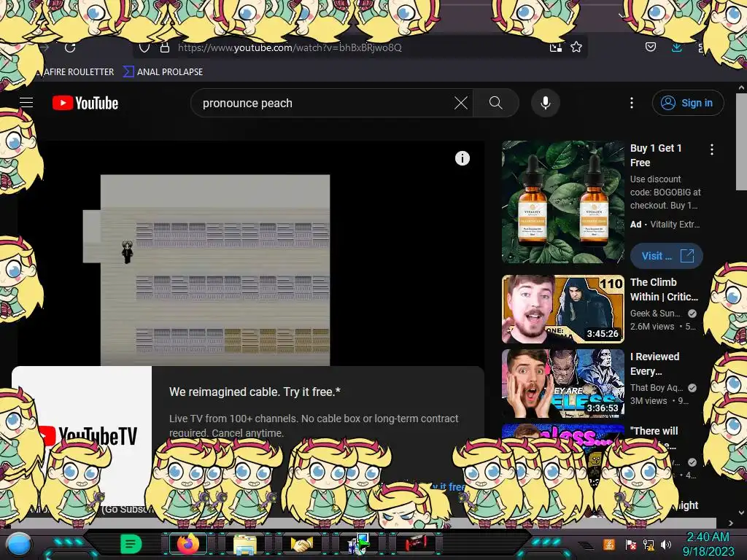
Task: Click the page vertical scrollbar thumb
Action: click(x=741, y=142)
